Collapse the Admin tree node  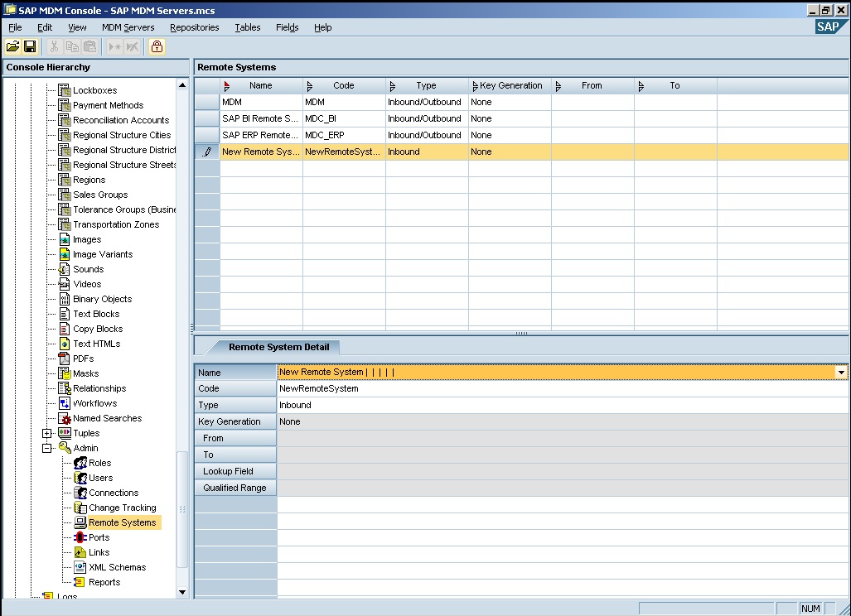[x=46, y=448]
